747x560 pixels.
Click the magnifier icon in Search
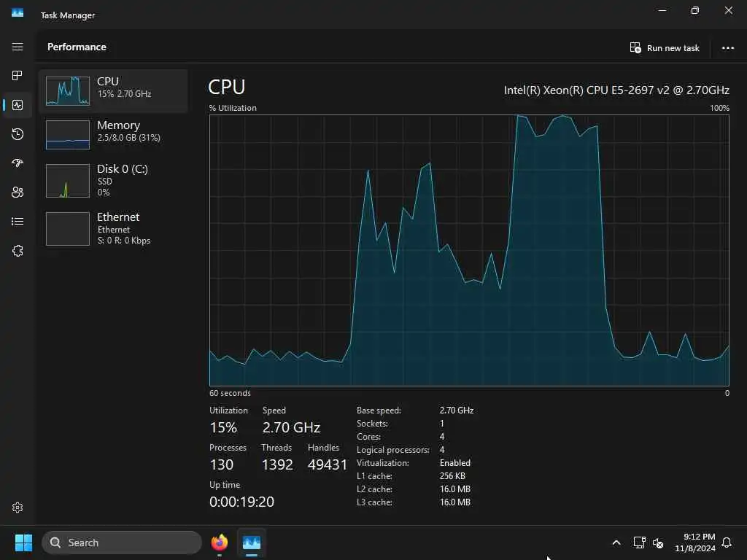(x=55, y=542)
